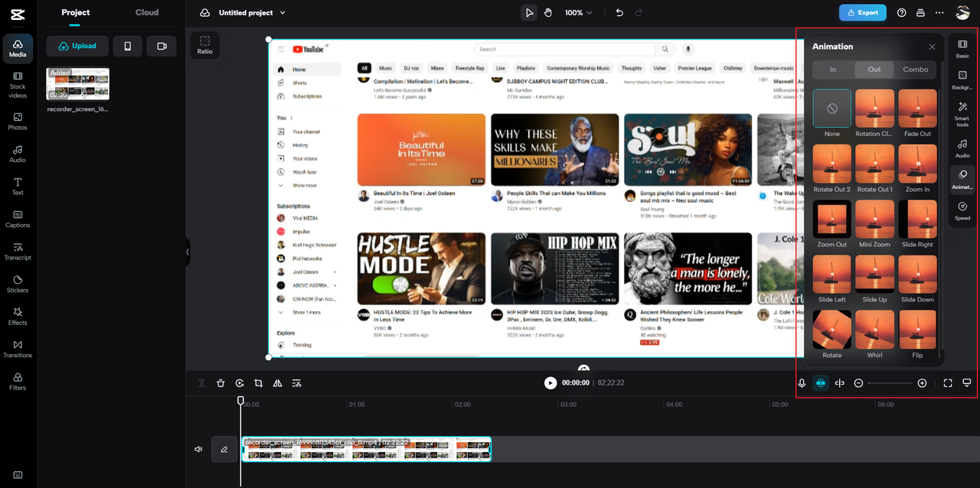Open the Background properties panel
The width and height of the screenshot is (980, 488).
pos(962,80)
